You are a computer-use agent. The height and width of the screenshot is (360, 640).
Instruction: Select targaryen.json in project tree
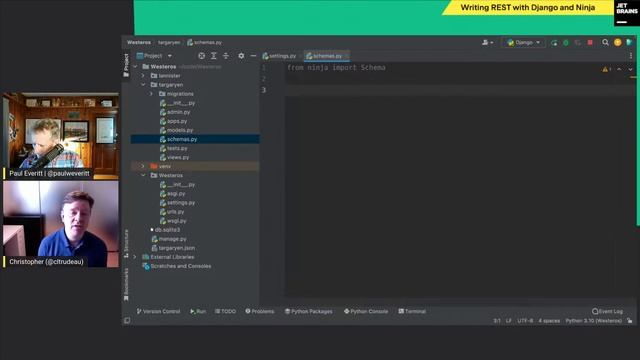click(x=173, y=248)
